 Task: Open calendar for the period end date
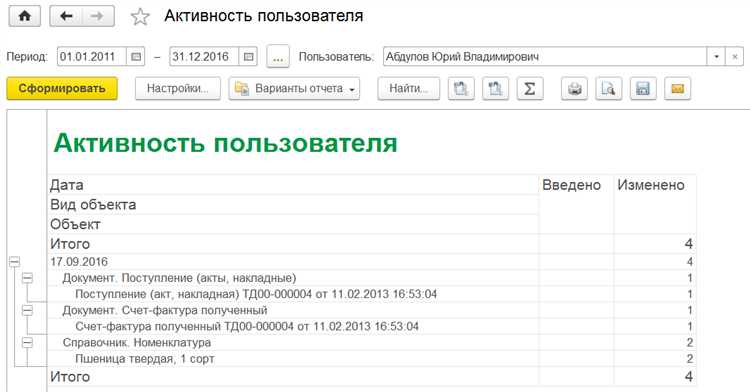point(248,57)
